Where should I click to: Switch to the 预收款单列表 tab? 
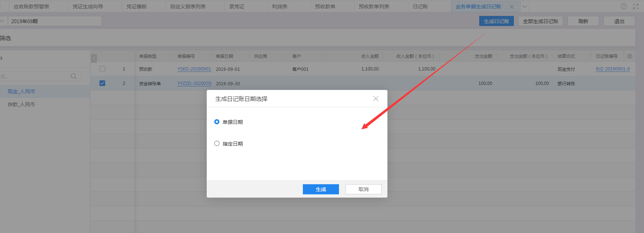point(374,7)
